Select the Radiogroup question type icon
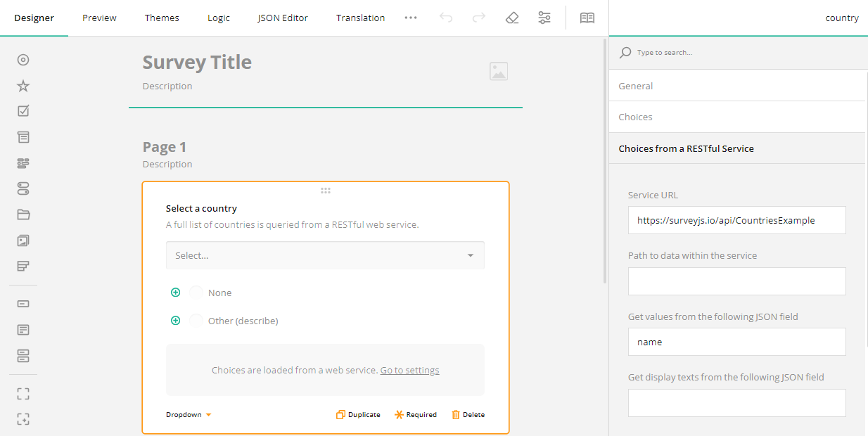Viewport: 868px width, 436px height. click(23, 60)
